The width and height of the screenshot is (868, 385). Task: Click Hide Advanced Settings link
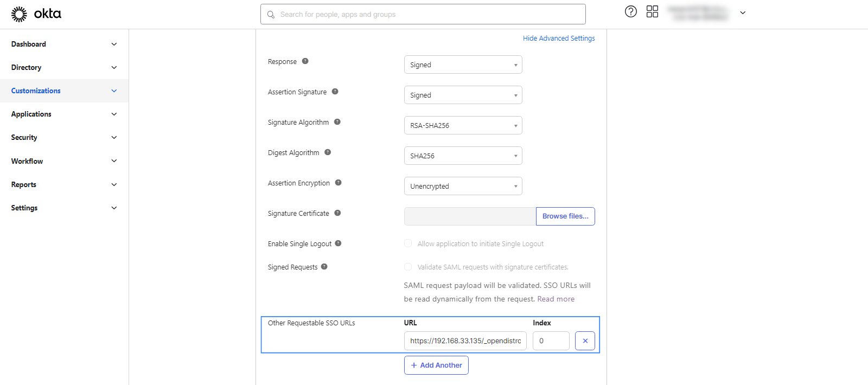click(x=559, y=39)
